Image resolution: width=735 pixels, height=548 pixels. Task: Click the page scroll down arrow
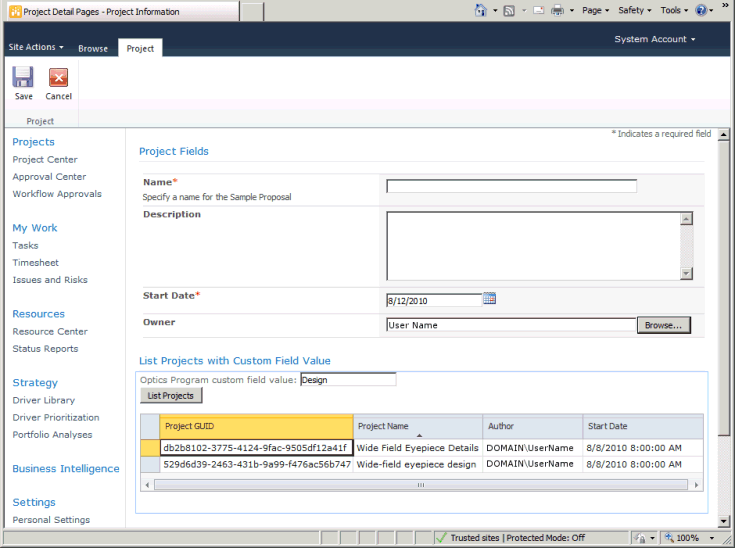(723, 521)
